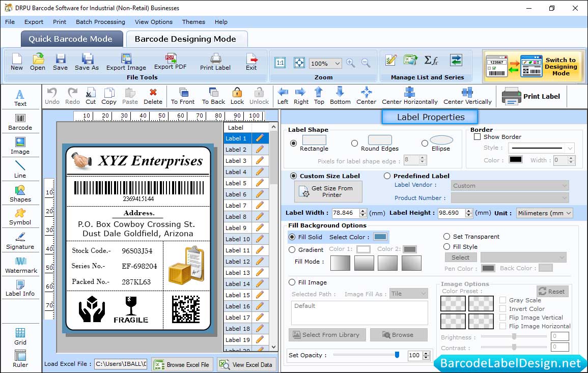Select the Symbol tool
This screenshot has height=373, width=588.
(20, 217)
